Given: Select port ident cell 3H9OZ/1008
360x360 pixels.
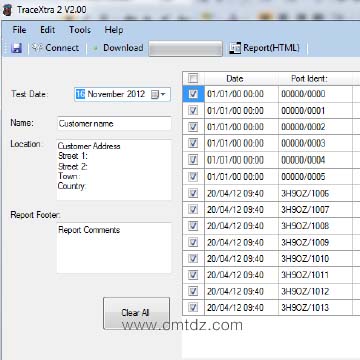Looking at the screenshot, I should coord(315,226).
